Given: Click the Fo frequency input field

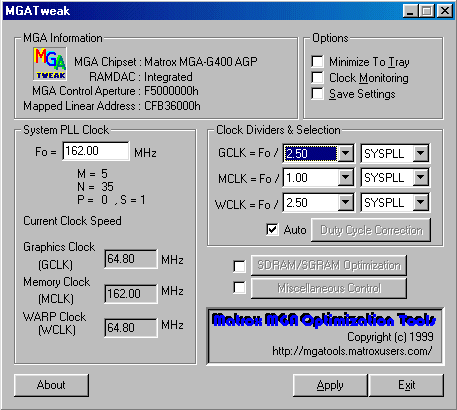Looking at the screenshot, I should (96, 151).
